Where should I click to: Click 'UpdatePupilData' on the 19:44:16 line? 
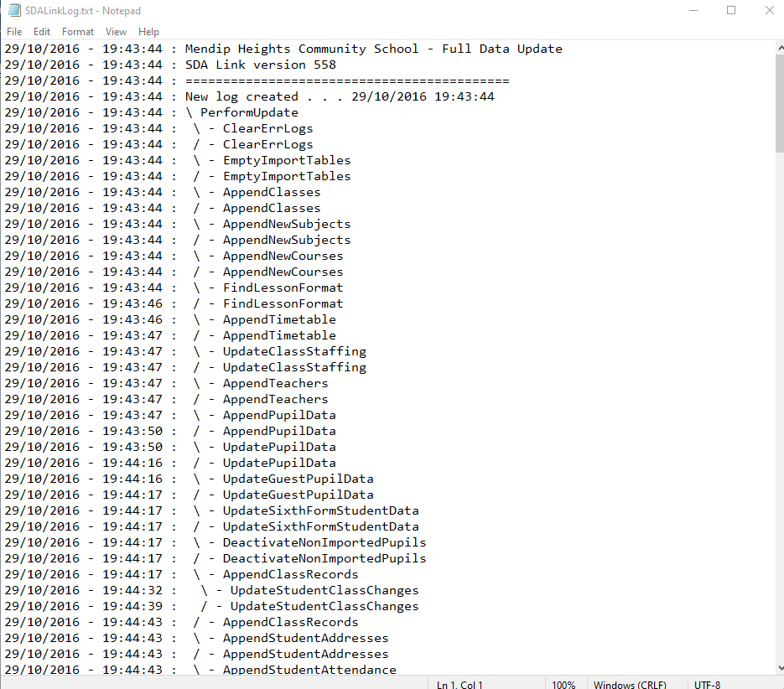tap(279, 463)
